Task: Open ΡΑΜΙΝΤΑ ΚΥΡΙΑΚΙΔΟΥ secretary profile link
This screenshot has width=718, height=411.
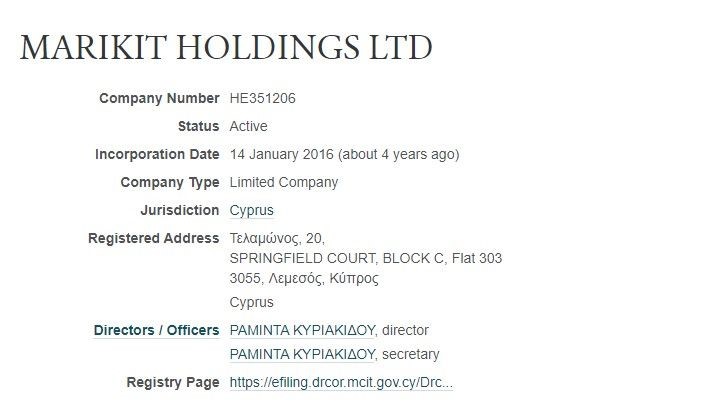Action: pyautogui.click(x=301, y=354)
